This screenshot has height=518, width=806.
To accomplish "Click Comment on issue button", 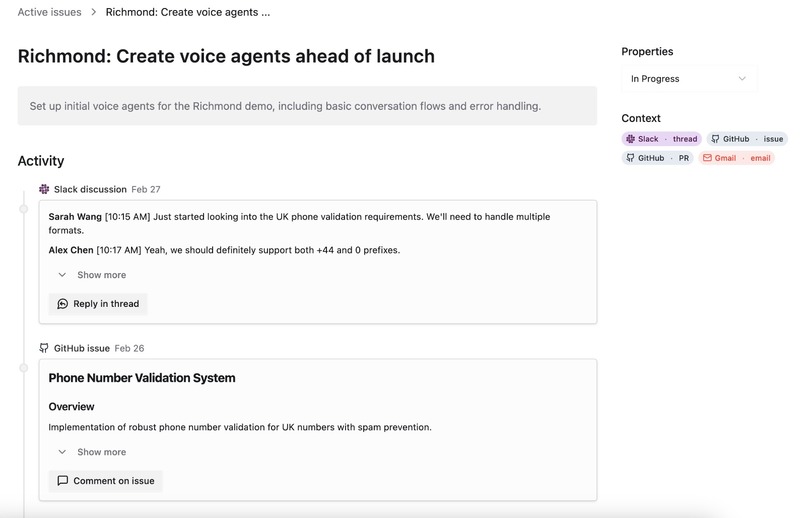I will pos(105,481).
